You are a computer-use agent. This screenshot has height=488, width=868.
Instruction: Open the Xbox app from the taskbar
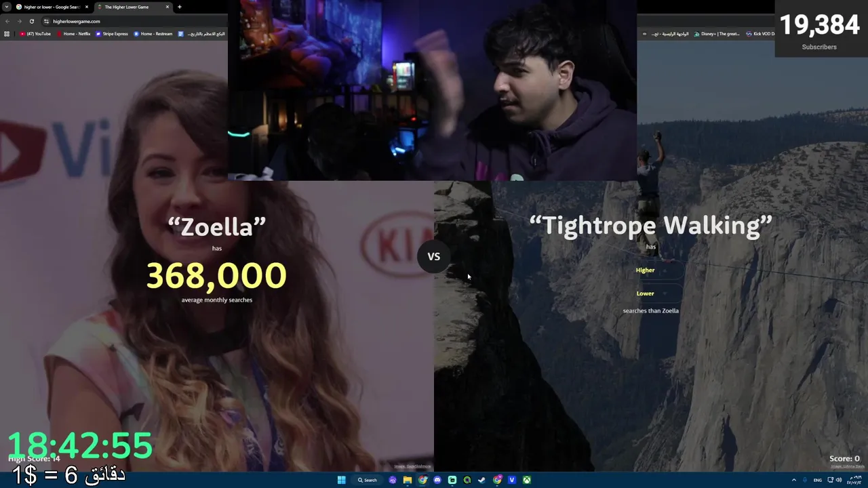pos(526,480)
